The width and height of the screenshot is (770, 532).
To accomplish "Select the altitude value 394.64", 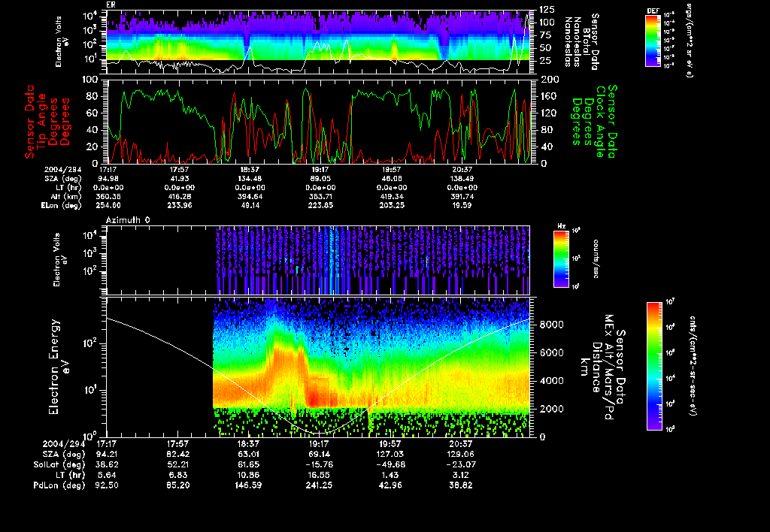I will [250, 196].
